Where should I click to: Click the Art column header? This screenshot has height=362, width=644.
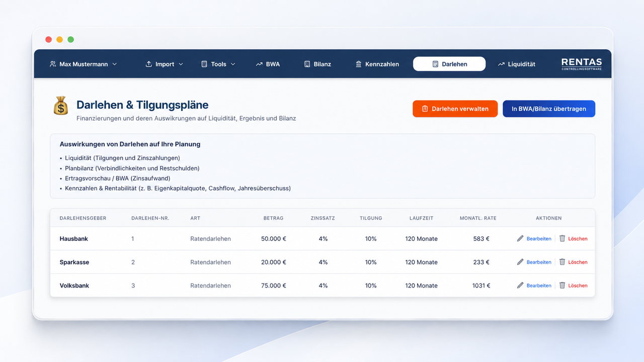(x=195, y=218)
